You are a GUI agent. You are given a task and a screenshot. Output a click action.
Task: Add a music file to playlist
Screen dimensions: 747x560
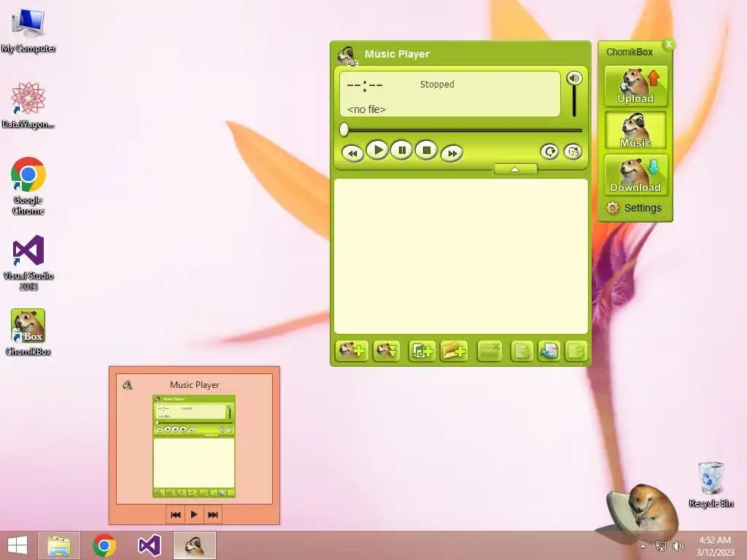click(x=422, y=351)
